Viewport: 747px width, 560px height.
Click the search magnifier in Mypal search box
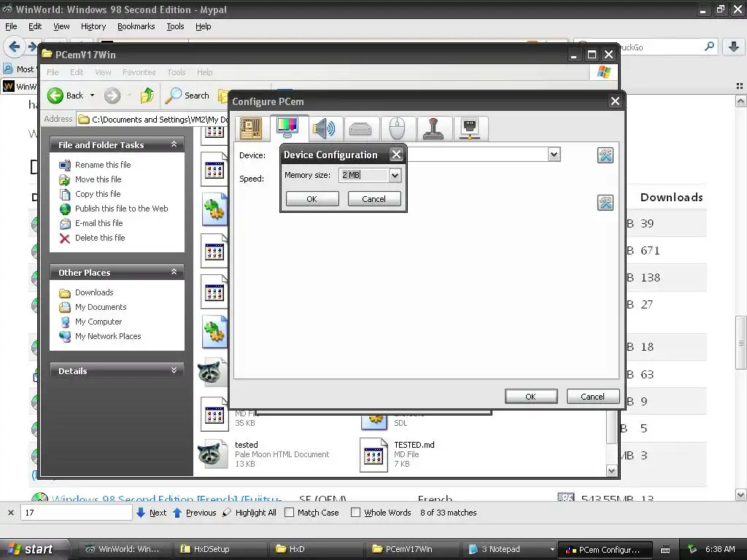709,46
